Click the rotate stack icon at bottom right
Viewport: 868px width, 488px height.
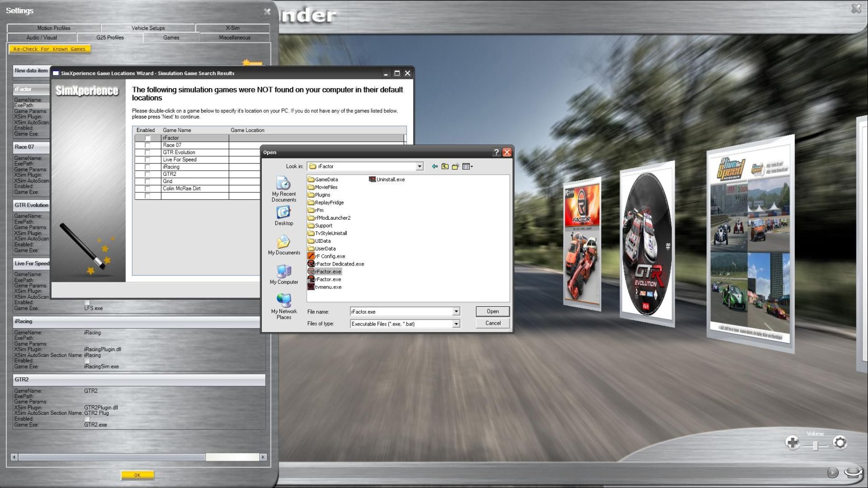(x=853, y=472)
